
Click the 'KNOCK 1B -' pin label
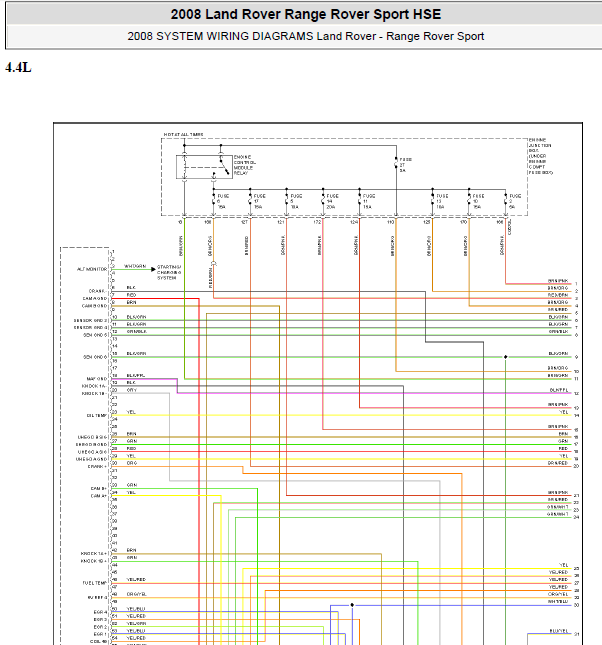pos(94,393)
